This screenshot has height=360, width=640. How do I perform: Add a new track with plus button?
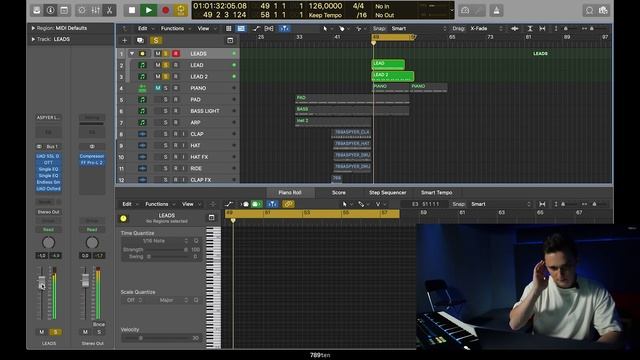124,40
